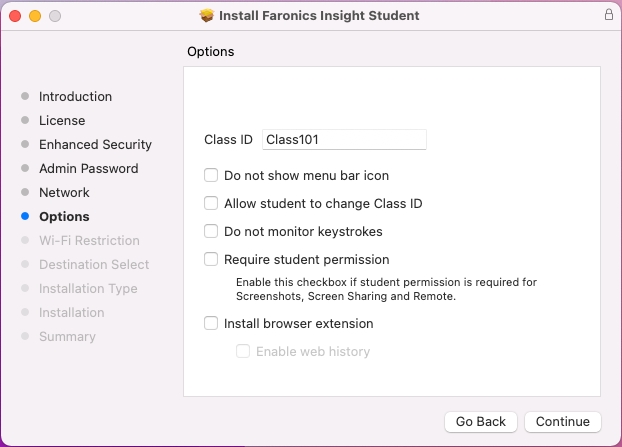Close the installer window
This screenshot has height=447, width=622.
point(15,16)
